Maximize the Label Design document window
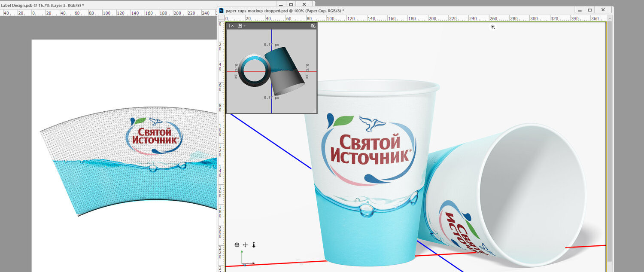 (291, 4)
